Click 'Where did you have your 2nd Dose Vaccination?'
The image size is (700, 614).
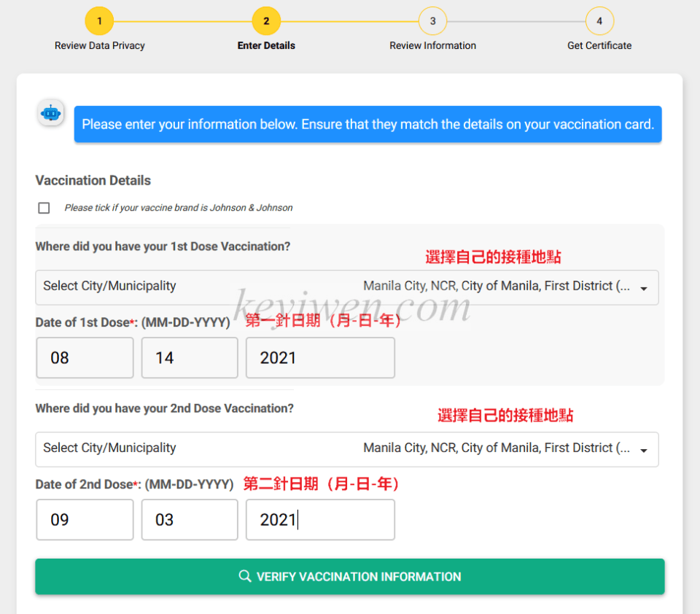pyautogui.click(x=165, y=408)
